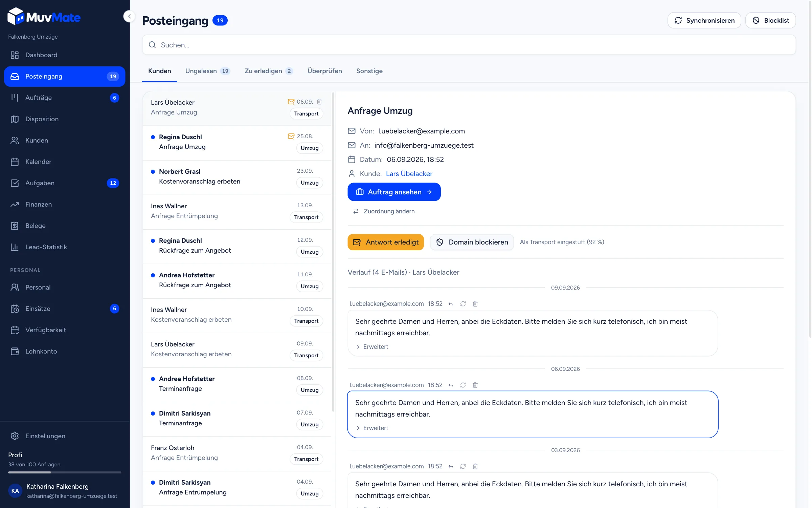Click reply arrow on the 03.09.2026 email

coord(451,466)
